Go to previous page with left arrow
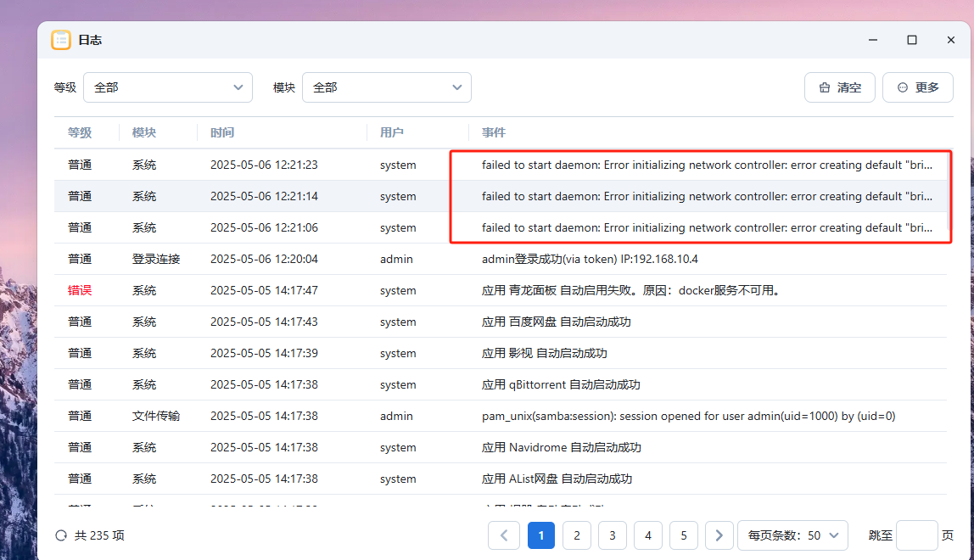 [x=504, y=535]
